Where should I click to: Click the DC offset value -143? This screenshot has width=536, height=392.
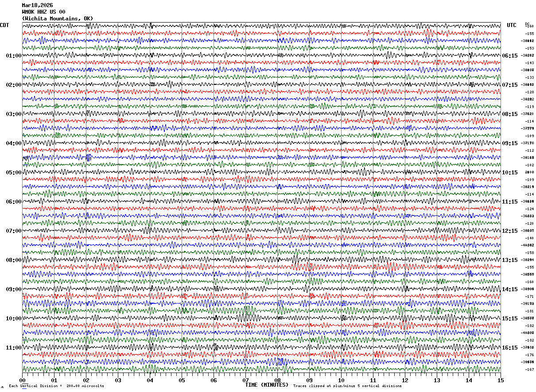(529, 63)
